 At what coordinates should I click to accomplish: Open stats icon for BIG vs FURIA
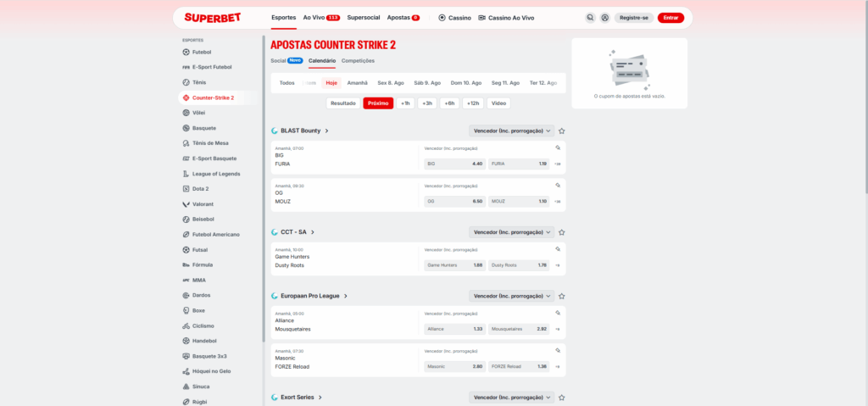click(x=558, y=147)
